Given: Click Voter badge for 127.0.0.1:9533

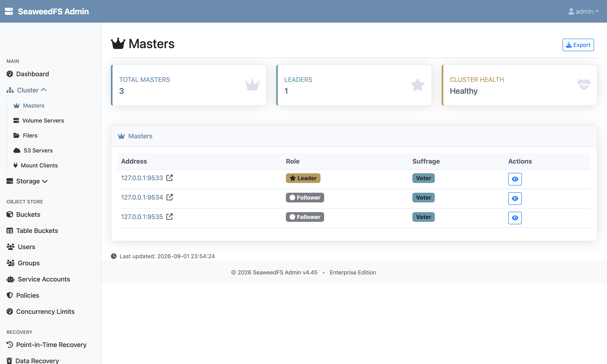Looking at the screenshot, I should [423, 178].
